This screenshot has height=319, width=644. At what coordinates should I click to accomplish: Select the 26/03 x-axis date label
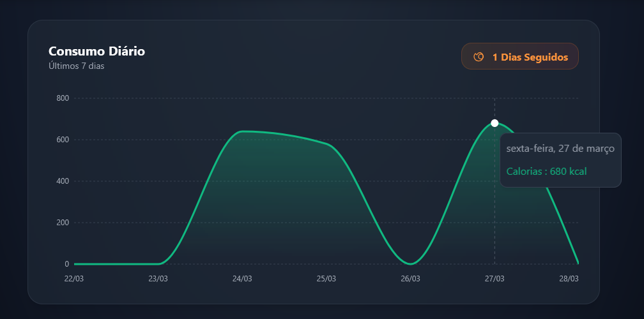[x=410, y=279]
